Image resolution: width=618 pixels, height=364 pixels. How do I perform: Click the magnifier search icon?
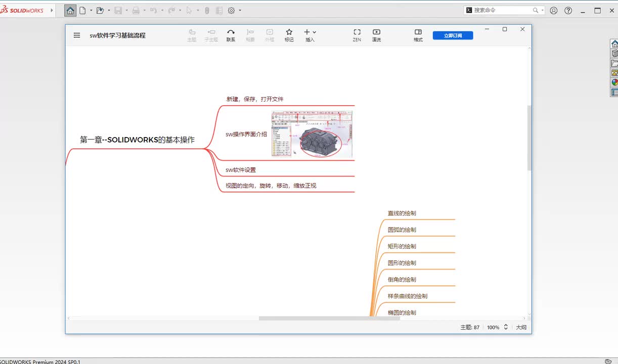[x=536, y=10]
